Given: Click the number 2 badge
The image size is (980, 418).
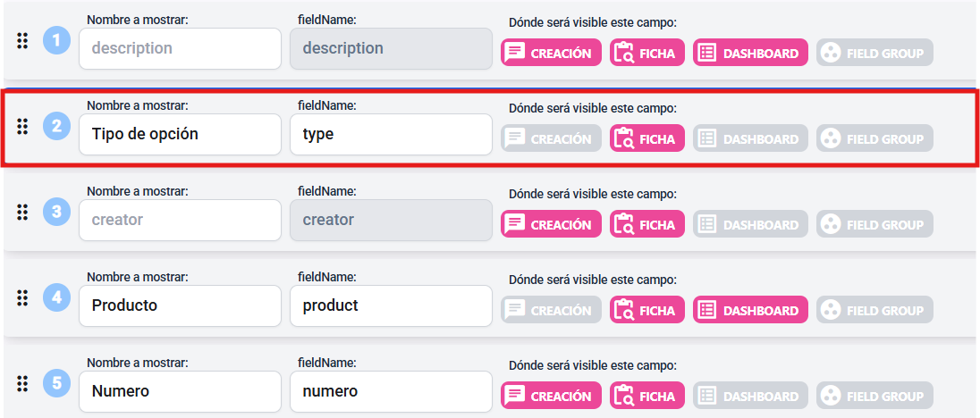Looking at the screenshot, I should tap(56, 127).
